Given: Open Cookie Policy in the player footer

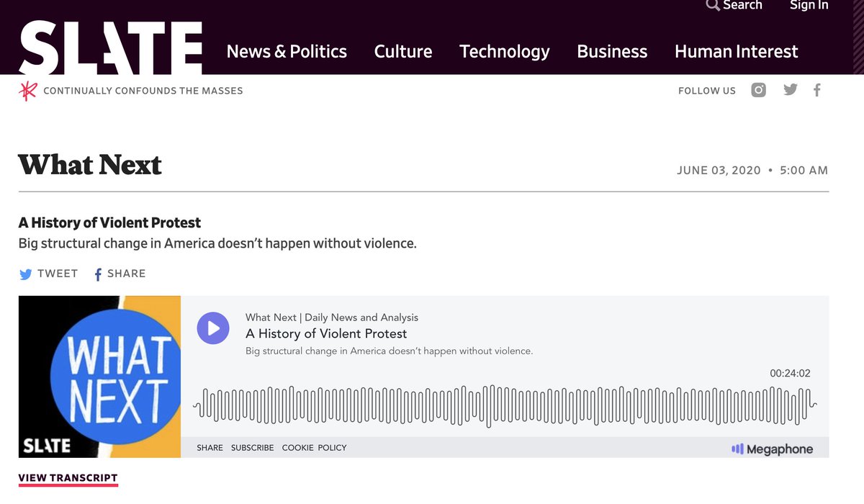Looking at the screenshot, I should (x=314, y=448).
